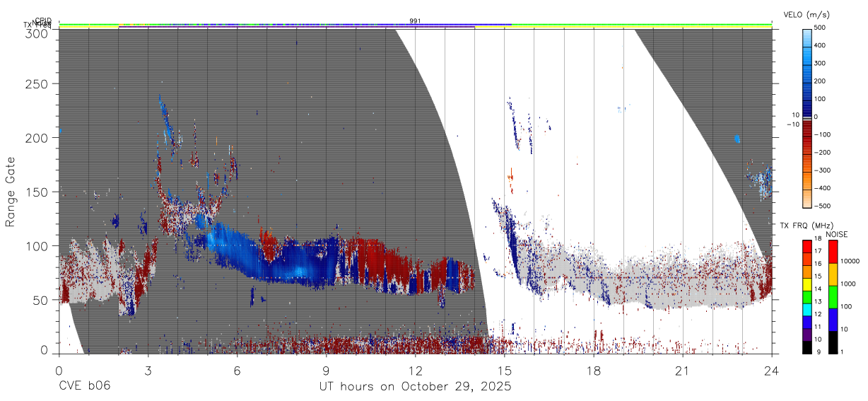Click the 250 tick on Range Gate axis

tap(37, 83)
